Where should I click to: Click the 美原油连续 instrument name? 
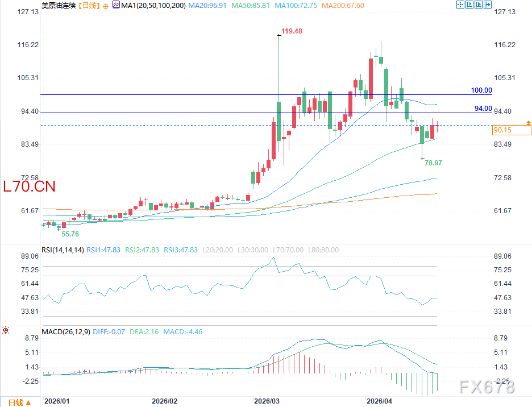click(59, 5)
